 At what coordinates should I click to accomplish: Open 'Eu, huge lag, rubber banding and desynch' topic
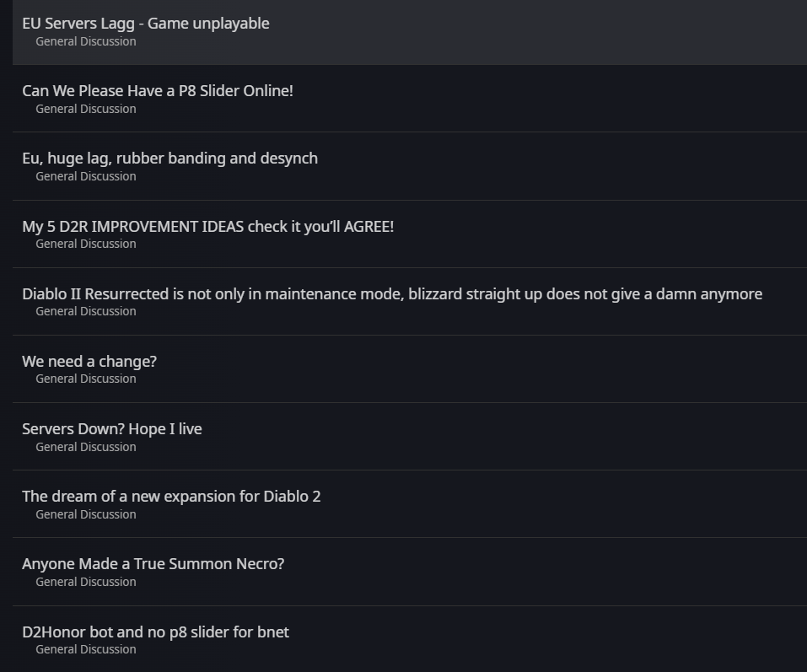click(x=169, y=159)
